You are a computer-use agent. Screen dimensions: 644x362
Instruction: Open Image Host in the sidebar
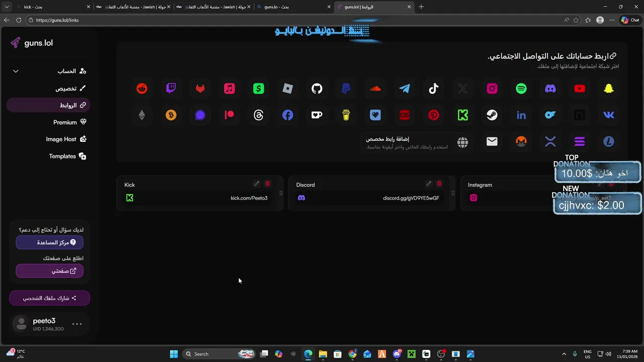click(48, 139)
